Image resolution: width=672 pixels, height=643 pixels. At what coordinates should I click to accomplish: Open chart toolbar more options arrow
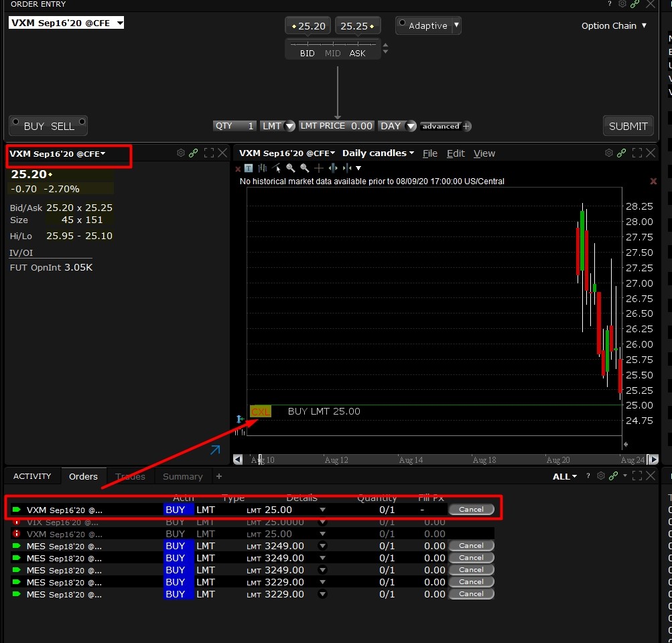pos(358,168)
